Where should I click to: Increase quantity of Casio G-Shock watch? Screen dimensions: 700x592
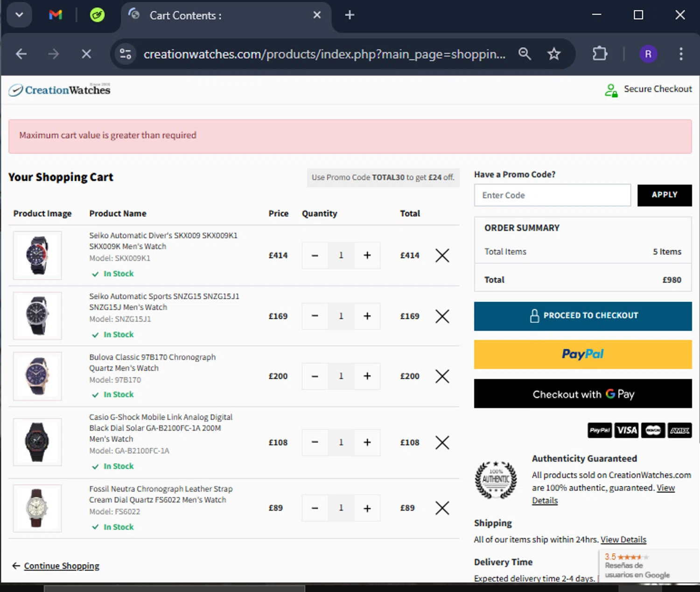pyautogui.click(x=367, y=442)
